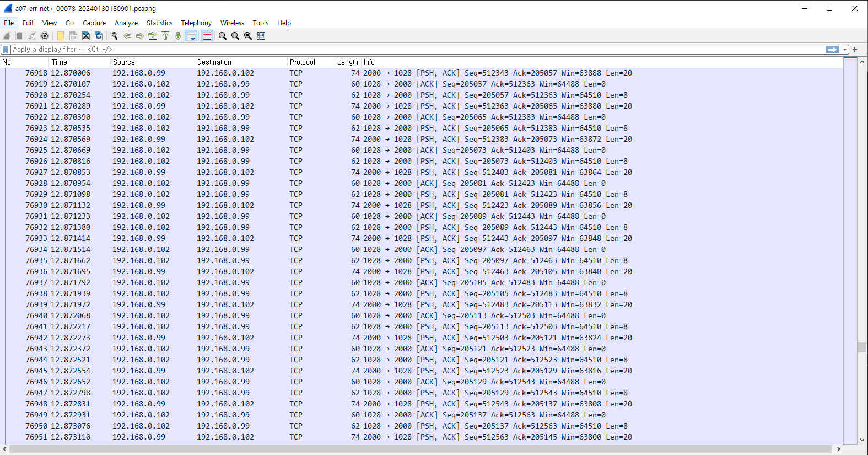Sort by the Time column header
This screenshot has height=455, width=868.
pos(80,62)
